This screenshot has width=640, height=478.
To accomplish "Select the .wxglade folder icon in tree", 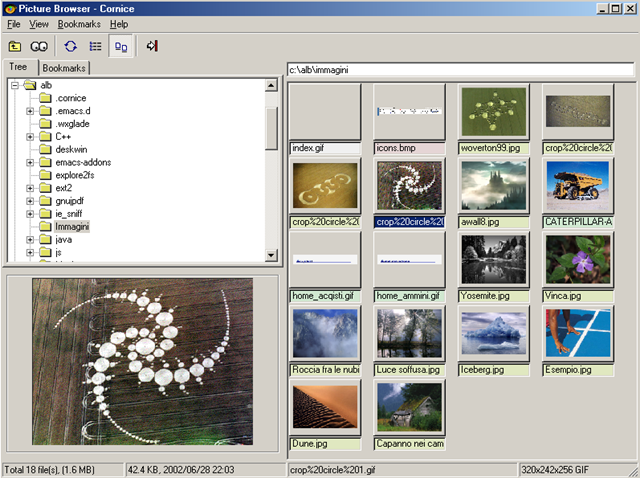I will point(46,123).
